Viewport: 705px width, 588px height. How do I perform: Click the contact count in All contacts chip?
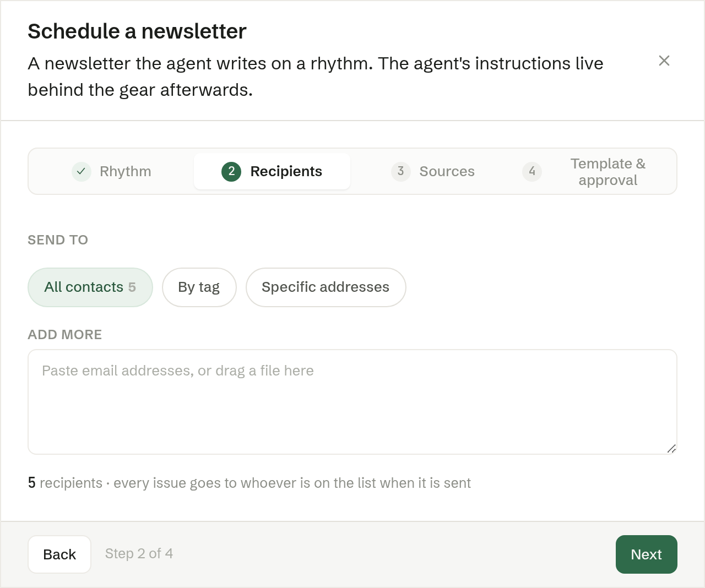[132, 287]
